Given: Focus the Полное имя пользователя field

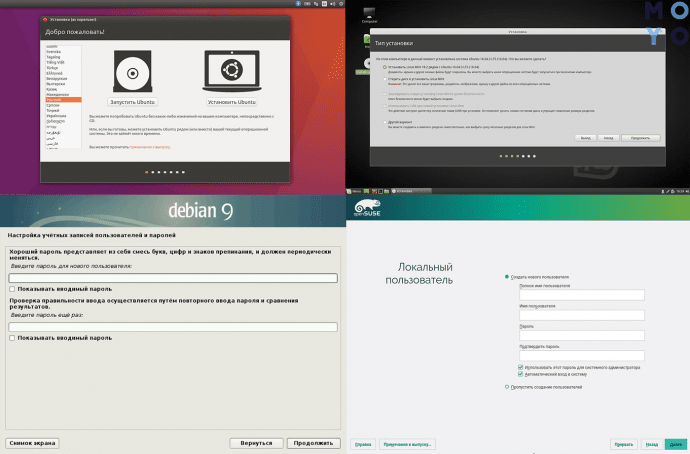Looking at the screenshot, I should click(582, 295).
